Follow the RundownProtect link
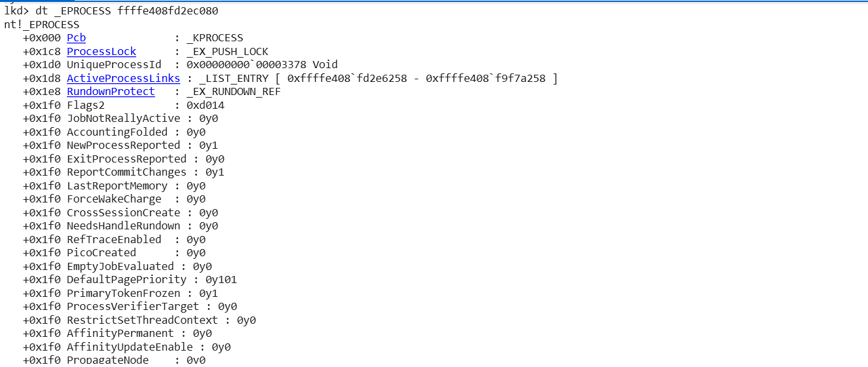The height and width of the screenshot is (367, 868). 111,92
